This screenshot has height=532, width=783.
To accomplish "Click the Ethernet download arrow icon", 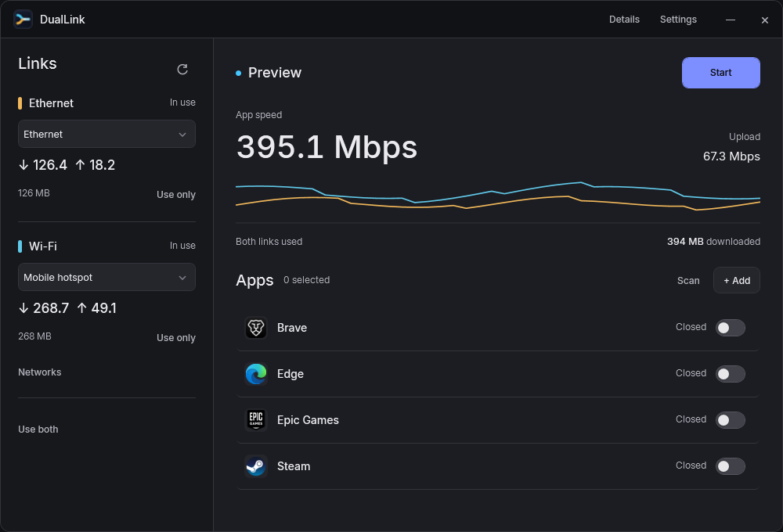I will (23, 165).
